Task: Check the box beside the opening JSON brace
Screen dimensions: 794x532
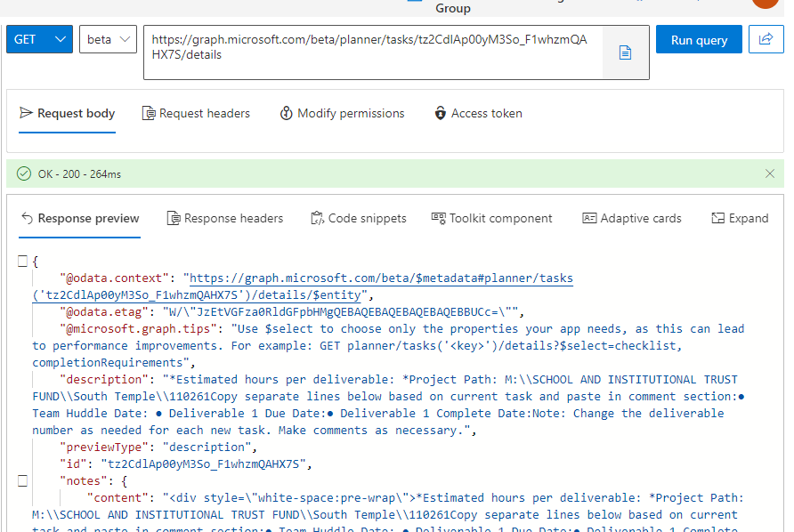Action: click(x=22, y=261)
